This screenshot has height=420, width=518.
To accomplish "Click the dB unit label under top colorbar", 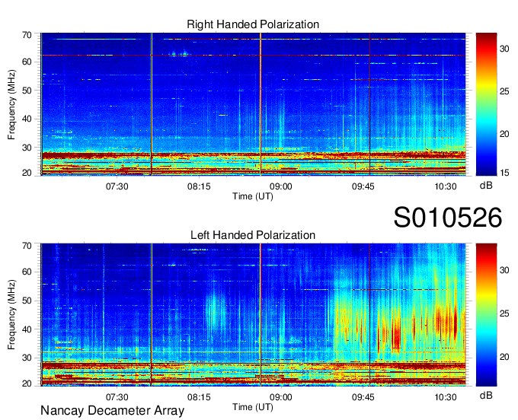I will click(486, 186).
